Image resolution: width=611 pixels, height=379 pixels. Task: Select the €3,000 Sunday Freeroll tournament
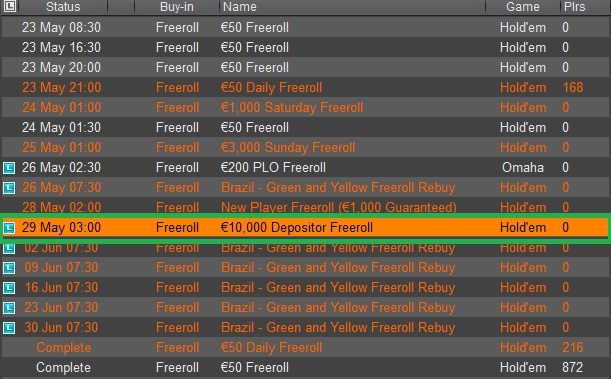(x=306, y=147)
